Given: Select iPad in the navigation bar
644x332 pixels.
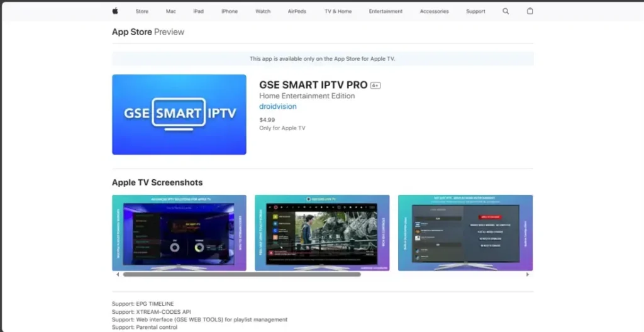Looking at the screenshot, I should [198, 11].
